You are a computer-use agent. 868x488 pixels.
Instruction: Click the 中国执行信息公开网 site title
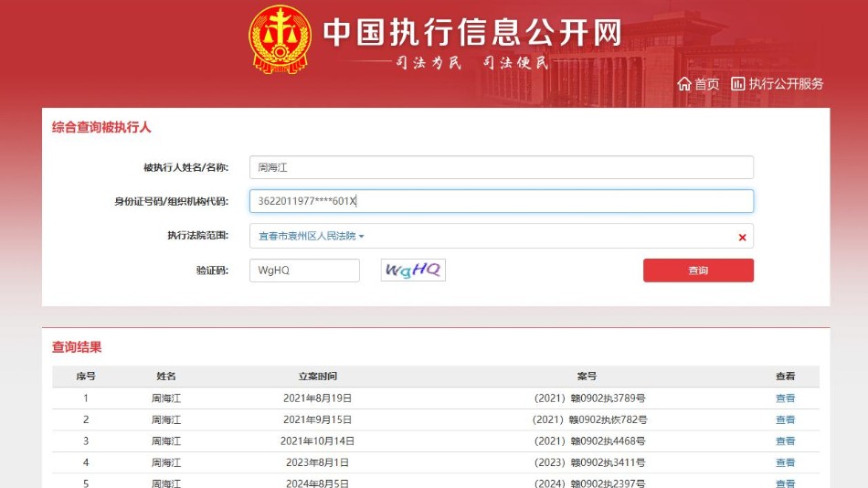472,32
